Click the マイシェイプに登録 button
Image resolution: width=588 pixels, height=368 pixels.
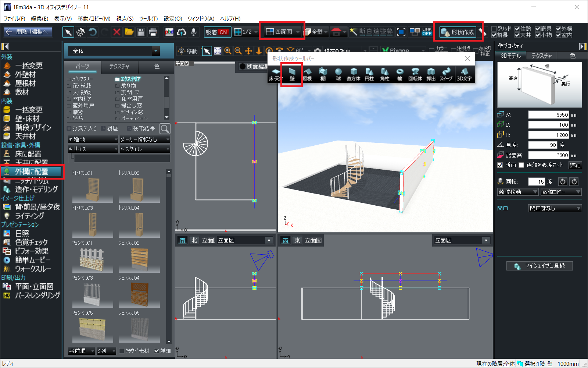[539, 266]
